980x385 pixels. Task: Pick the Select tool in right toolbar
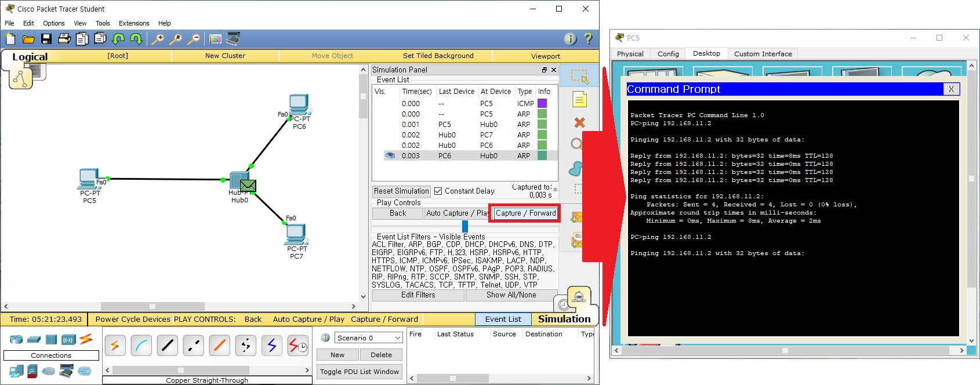[579, 76]
